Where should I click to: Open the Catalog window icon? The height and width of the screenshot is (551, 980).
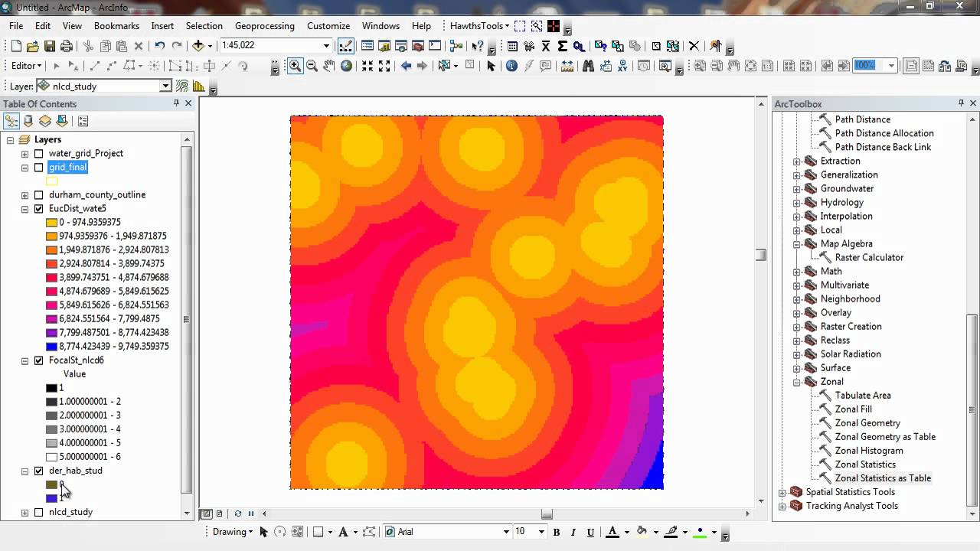[384, 46]
